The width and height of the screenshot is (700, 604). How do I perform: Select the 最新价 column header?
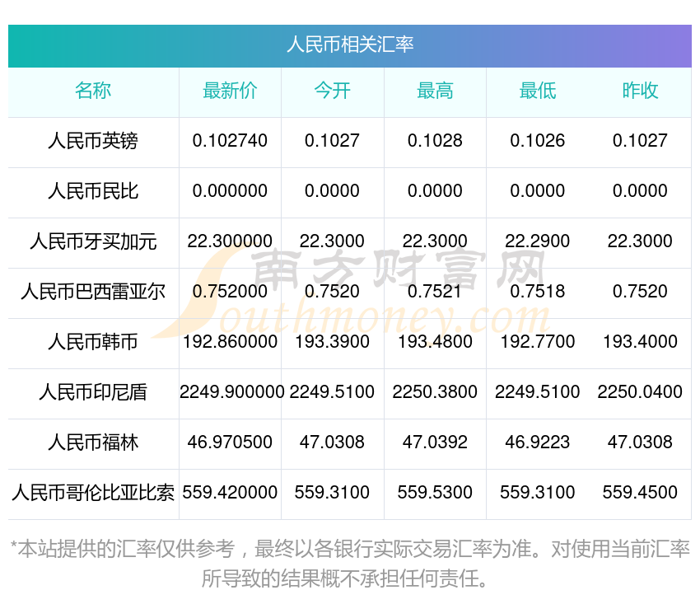coord(230,91)
